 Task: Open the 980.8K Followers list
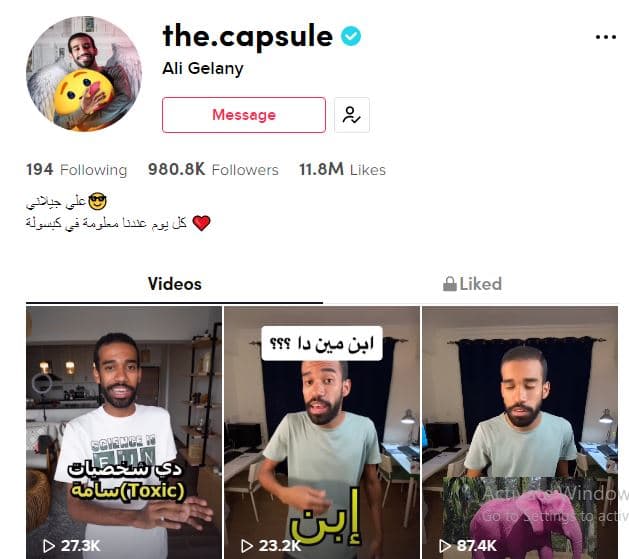coord(213,170)
